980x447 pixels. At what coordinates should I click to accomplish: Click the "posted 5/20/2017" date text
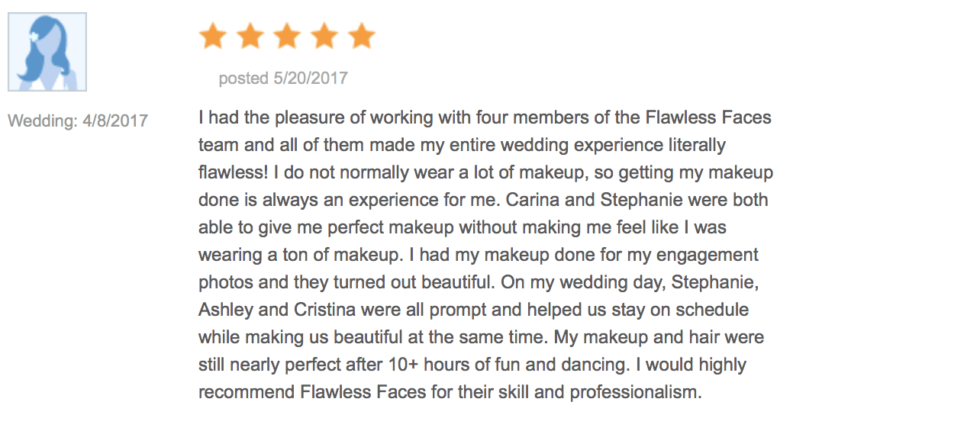click(x=283, y=78)
